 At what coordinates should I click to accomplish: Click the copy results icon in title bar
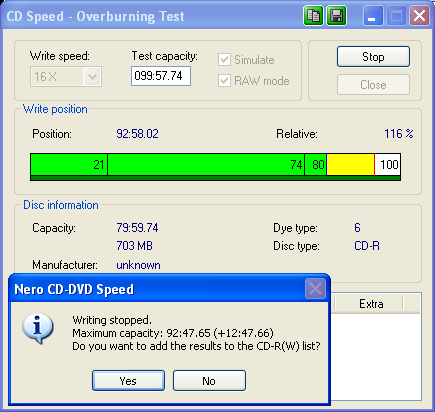(x=313, y=16)
